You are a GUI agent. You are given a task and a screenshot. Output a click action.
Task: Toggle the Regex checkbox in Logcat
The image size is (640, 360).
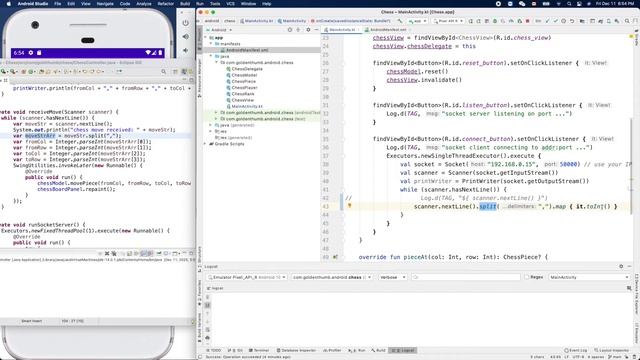527,277
